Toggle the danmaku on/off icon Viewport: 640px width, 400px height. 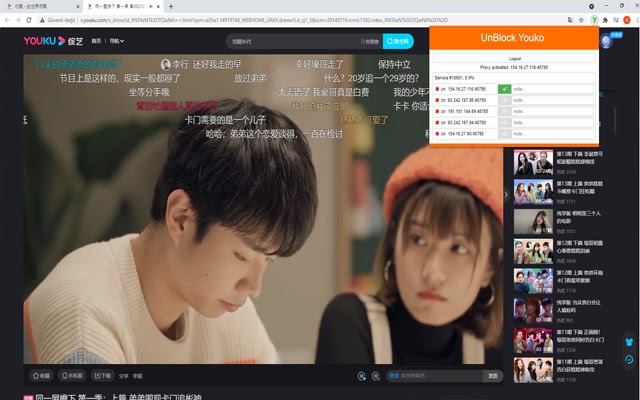coord(361,376)
